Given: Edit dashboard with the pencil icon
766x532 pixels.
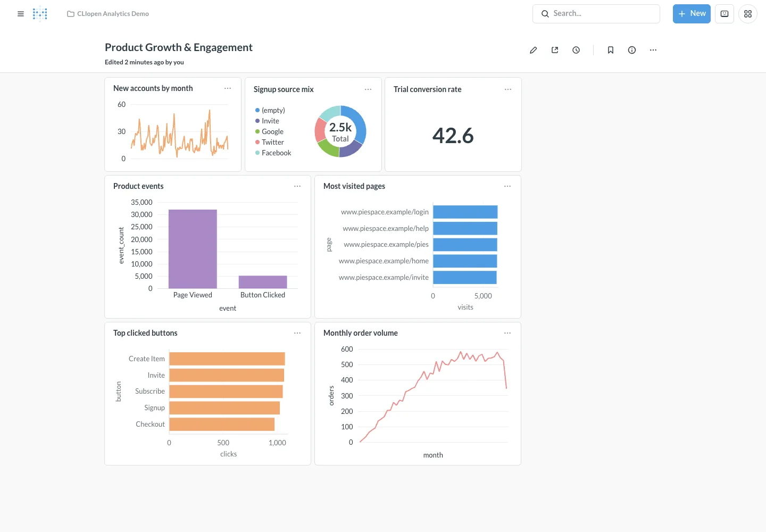Looking at the screenshot, I should click(x=534, y=50).
